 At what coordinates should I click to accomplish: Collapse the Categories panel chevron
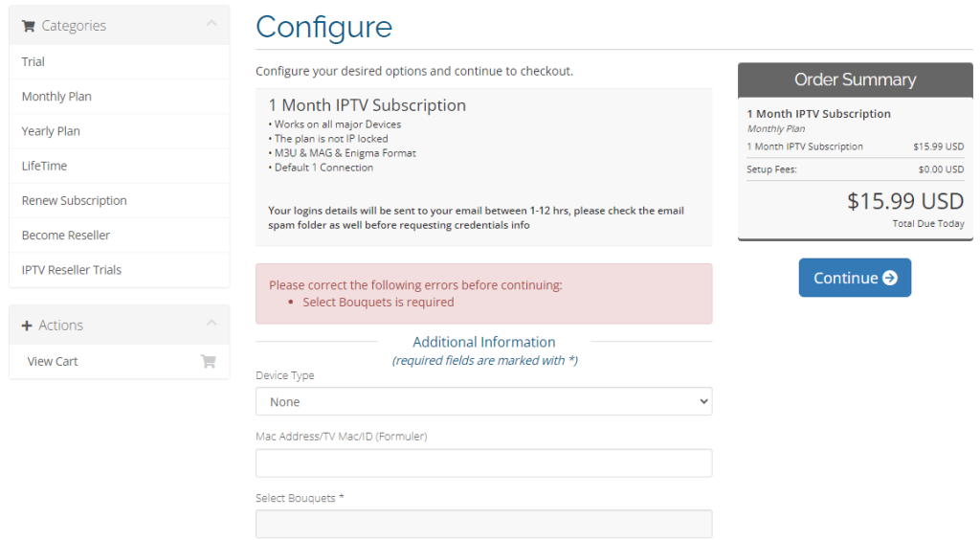(x=212, y=25)
